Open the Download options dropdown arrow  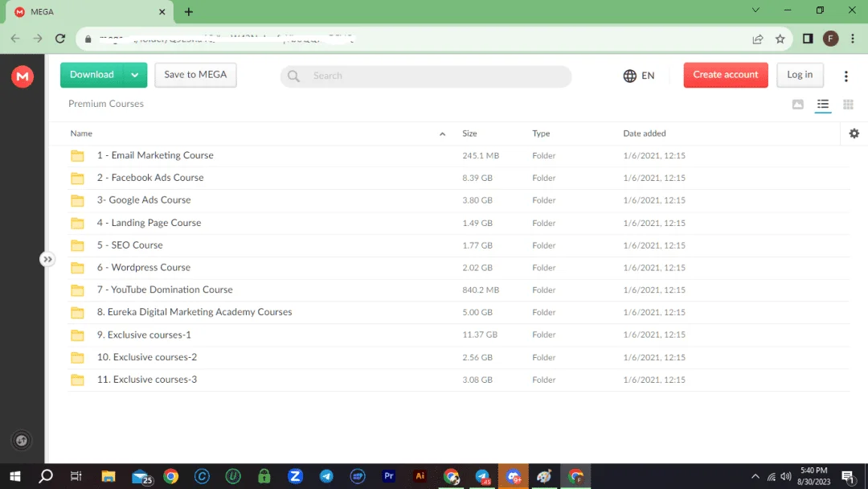point(135,75)
